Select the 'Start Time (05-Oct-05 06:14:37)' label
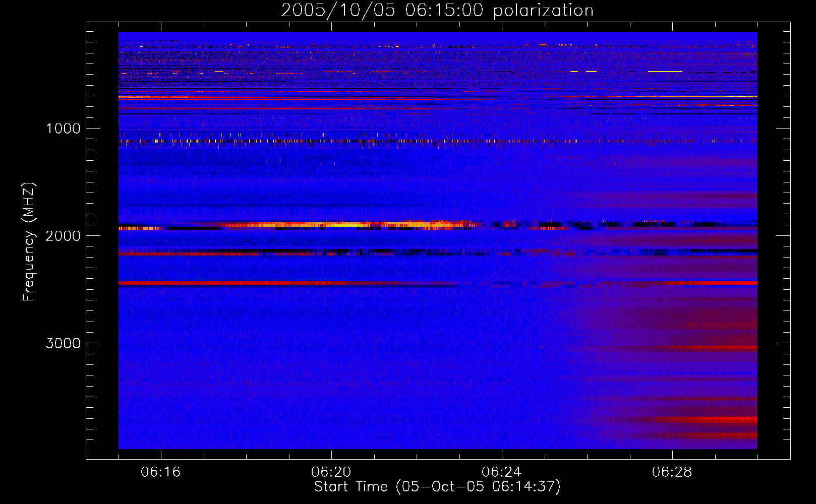The height and width of the screenshot is (504, 816). coord(437,487)
